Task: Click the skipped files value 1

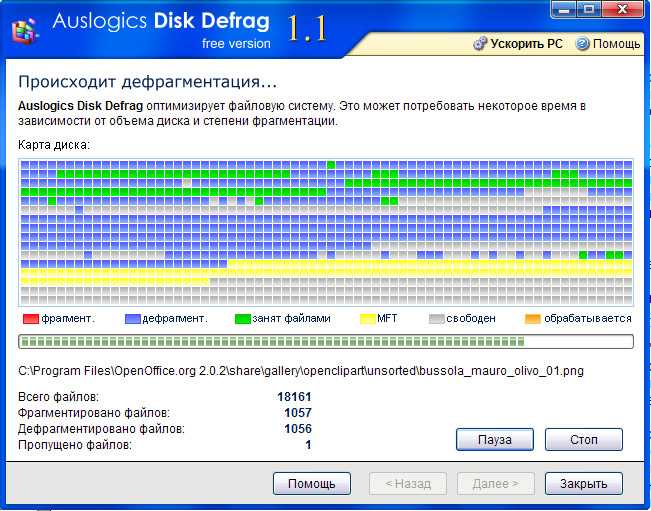Action: (x=308, y=445)
